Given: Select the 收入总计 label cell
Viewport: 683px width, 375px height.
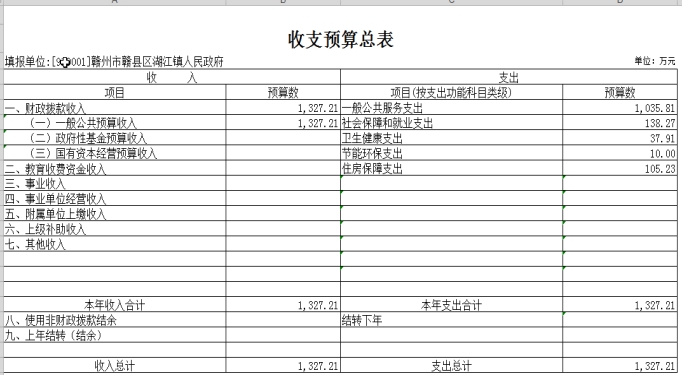Looking at the screenshot, I should [115, 365].
